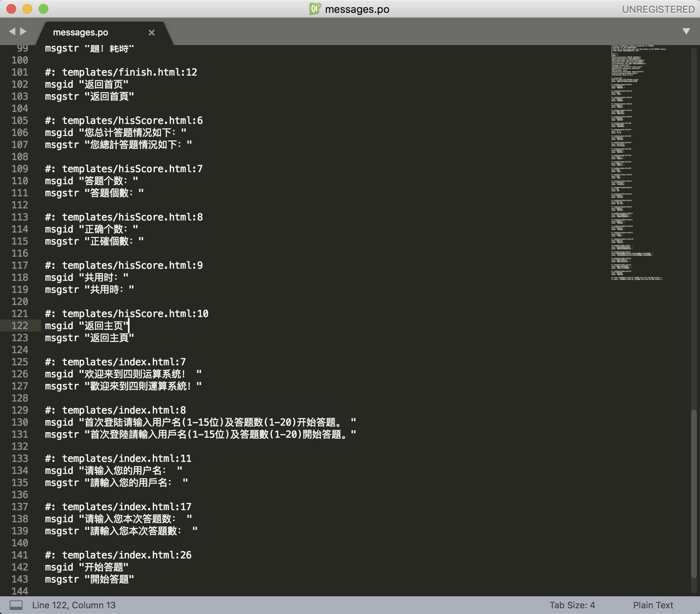Change syntax from Plain Text
Image resolution: width=700 pixels, height=614 pixels.
pos(653,605)
